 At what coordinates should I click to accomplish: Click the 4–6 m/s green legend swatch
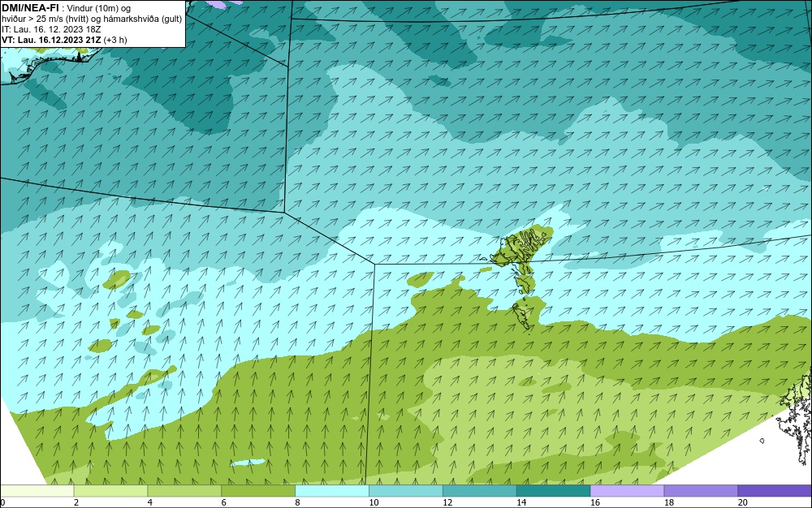click(x=184, y=491)
